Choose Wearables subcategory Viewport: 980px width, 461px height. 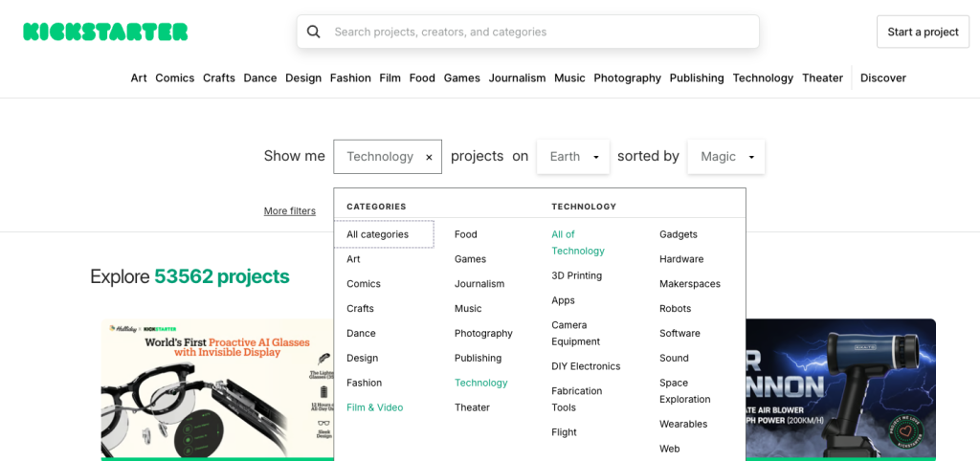(x=683, y=424)
